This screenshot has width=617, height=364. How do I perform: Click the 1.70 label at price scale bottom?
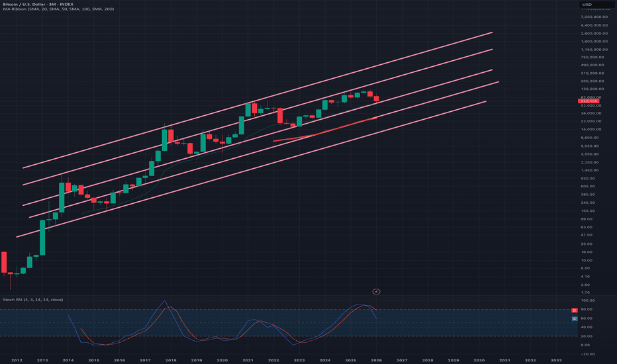585,293
